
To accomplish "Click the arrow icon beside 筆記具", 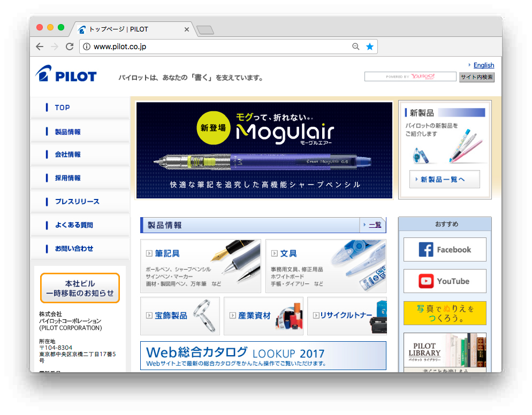I will (x=149, y=253).
